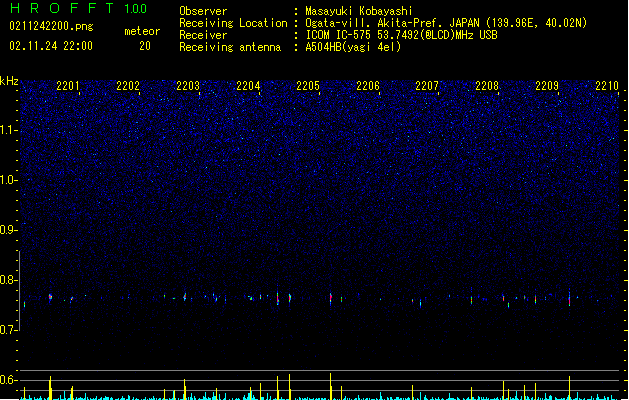Screen dimensions: 629x400
Task: Click the Receiving Location label
Action: pyautogui.click(x=233, y=23)
